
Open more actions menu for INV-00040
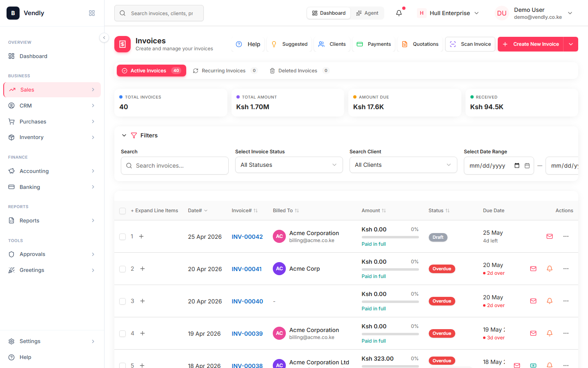click(566, 301)
